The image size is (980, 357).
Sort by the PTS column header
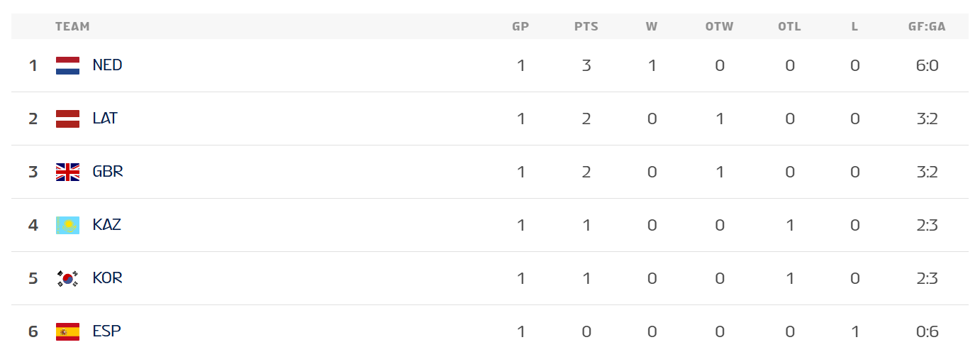[586, 27]
